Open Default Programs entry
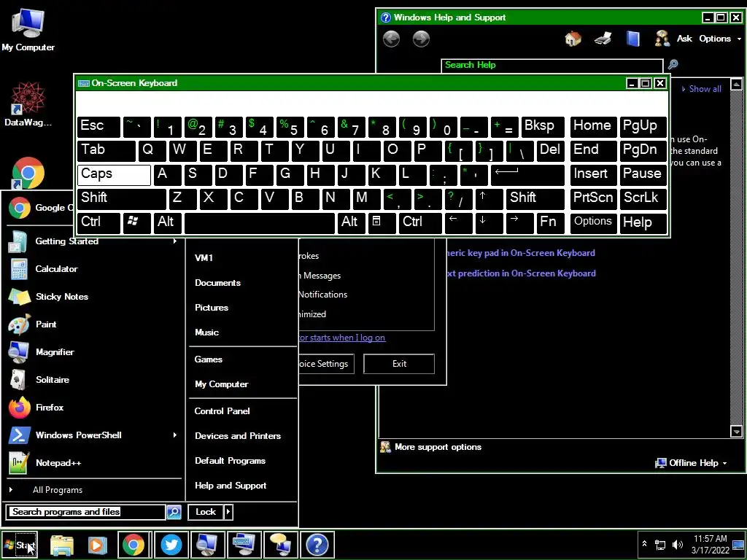The image size is (747, 560). point(230,461)
